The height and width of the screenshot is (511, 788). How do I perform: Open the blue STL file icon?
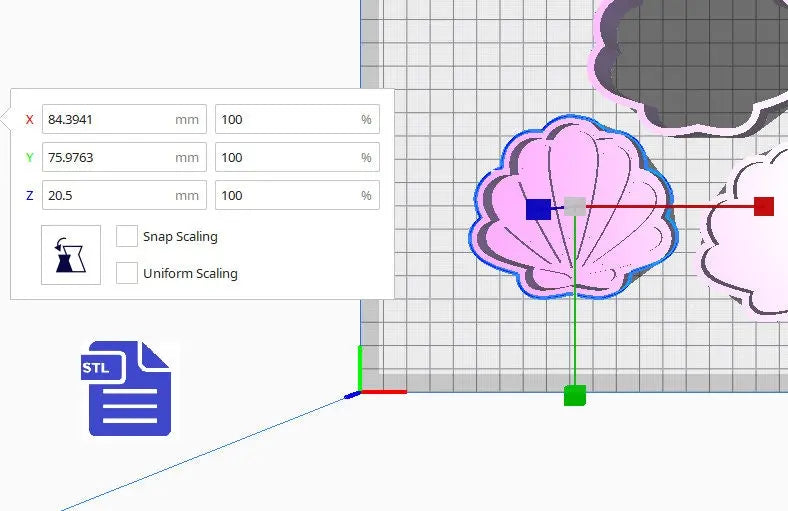point(130,390)
